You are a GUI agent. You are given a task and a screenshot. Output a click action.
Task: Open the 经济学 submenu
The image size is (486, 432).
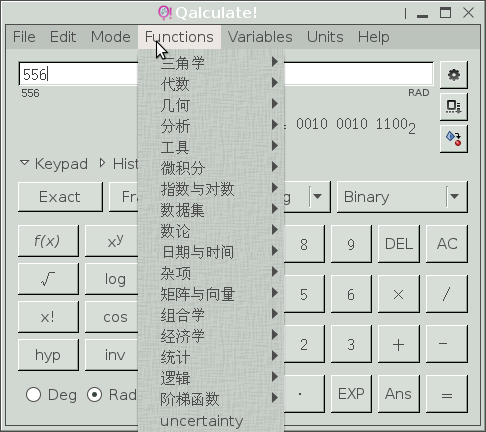[x=211, y=336]
